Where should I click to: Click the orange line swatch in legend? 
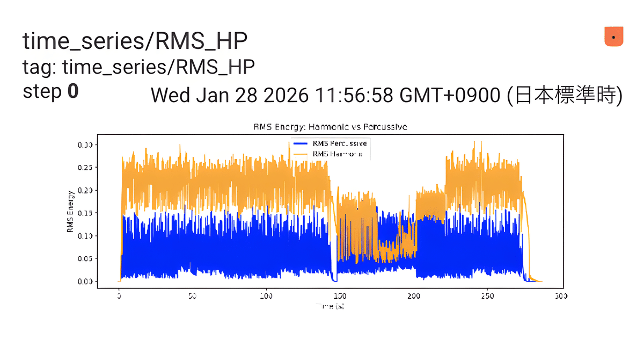[299, 154]
